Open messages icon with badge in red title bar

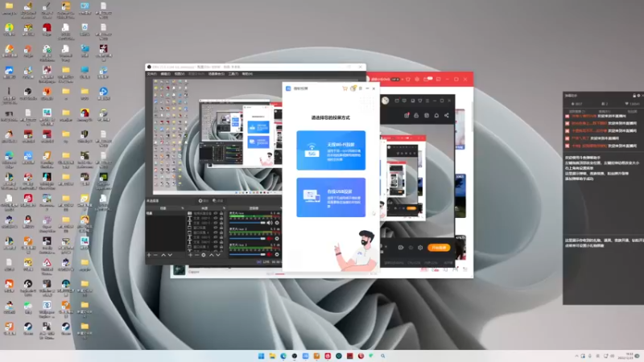[428, 79]
